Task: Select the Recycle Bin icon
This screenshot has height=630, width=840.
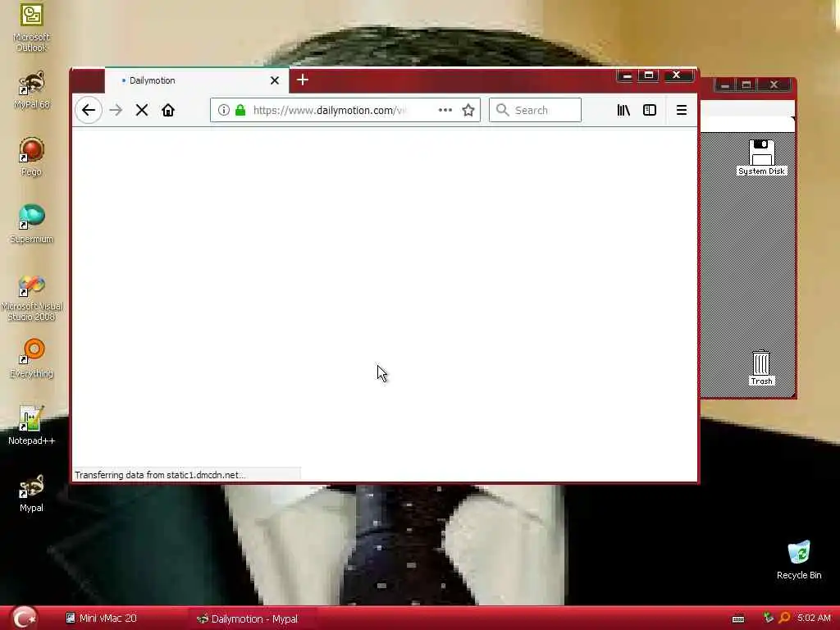Action: click(x=799, y=559)
